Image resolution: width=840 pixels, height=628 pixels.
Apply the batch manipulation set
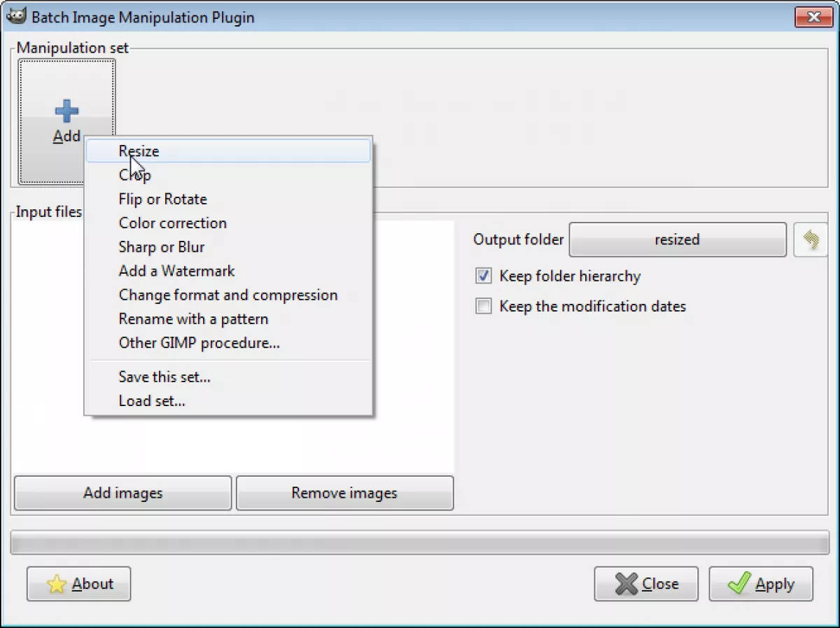(761, 584)
